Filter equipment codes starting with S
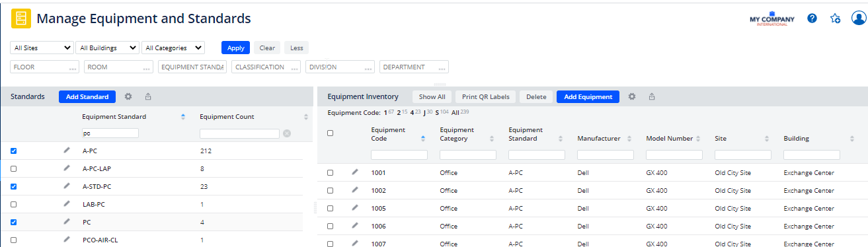 pos(437,113)
